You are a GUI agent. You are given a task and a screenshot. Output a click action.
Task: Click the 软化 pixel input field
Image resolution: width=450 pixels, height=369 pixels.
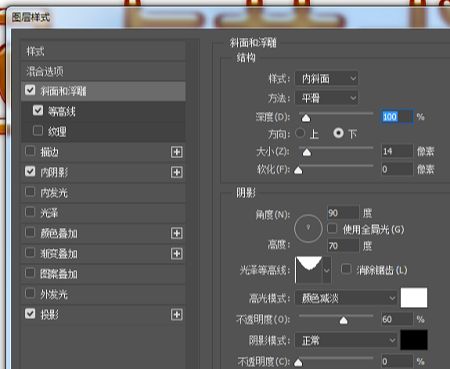pos(397,169)
